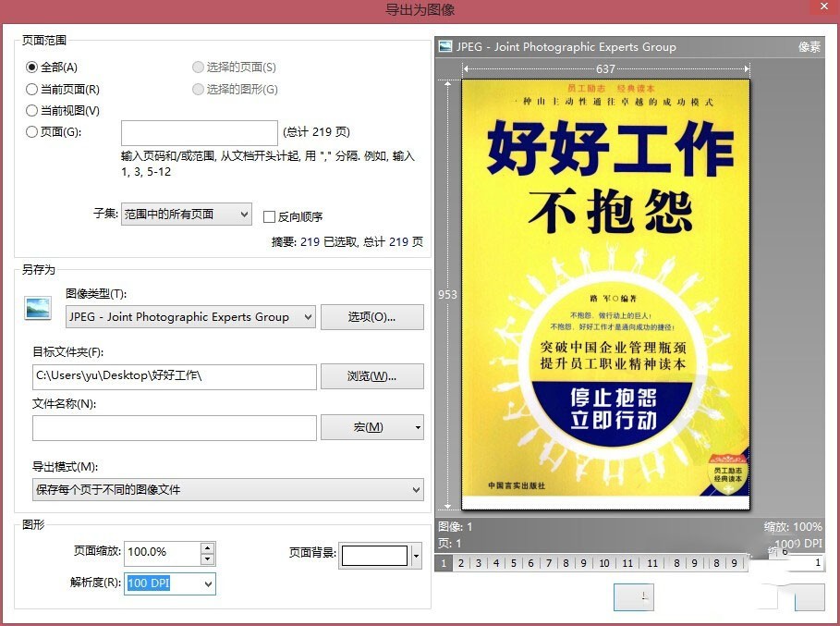This screenshot has height=626, width=840.
Task: Decrease page zoom with down arrow
Action: pos(207,559)
